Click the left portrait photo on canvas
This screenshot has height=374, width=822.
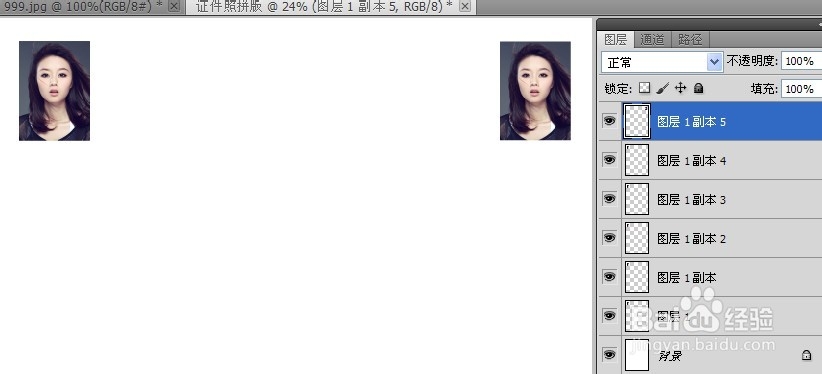55,91
